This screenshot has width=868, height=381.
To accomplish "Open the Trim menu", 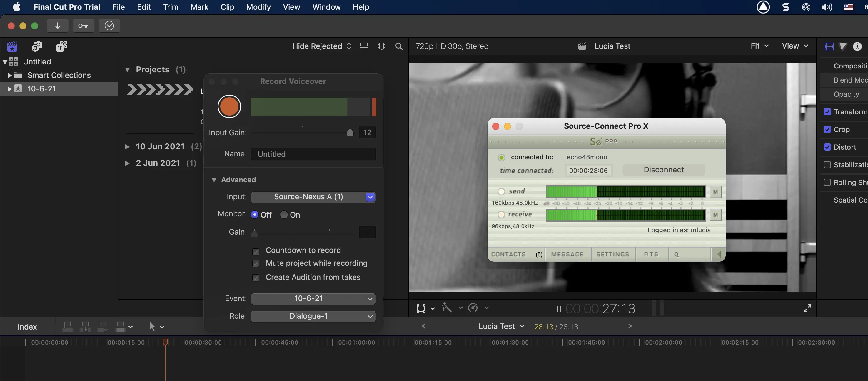I will click(171, 7).
